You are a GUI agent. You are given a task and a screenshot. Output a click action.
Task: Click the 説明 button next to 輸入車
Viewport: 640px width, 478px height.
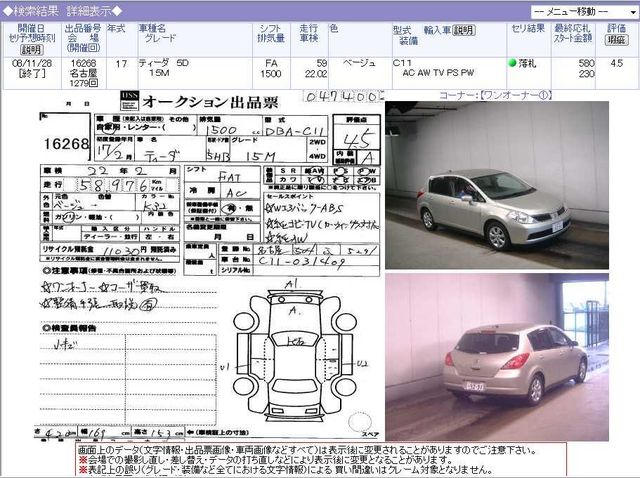click(x=464, y=30)
